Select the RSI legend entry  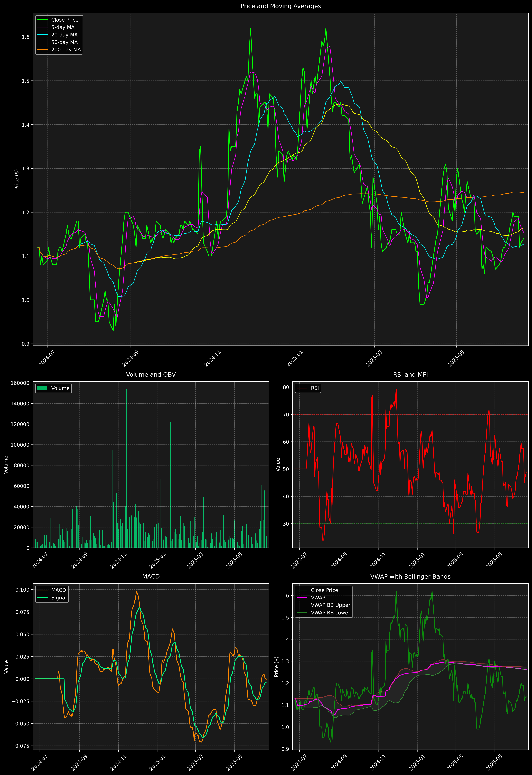[308, 388]
